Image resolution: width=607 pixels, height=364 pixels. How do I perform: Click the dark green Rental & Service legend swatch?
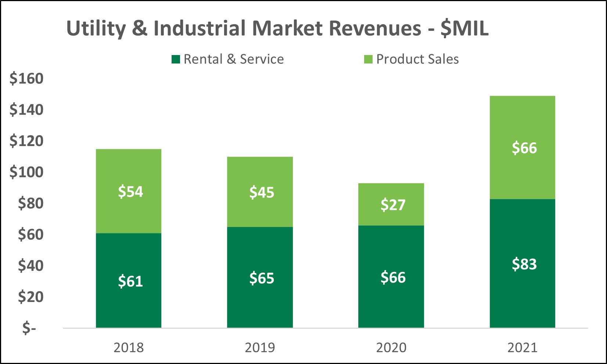pos(176,59)
